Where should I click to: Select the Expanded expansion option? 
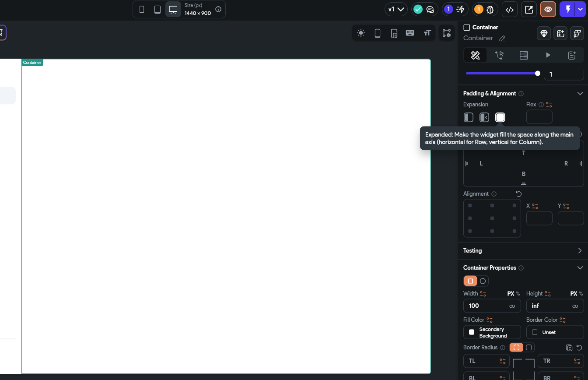(x=500, y=117)
